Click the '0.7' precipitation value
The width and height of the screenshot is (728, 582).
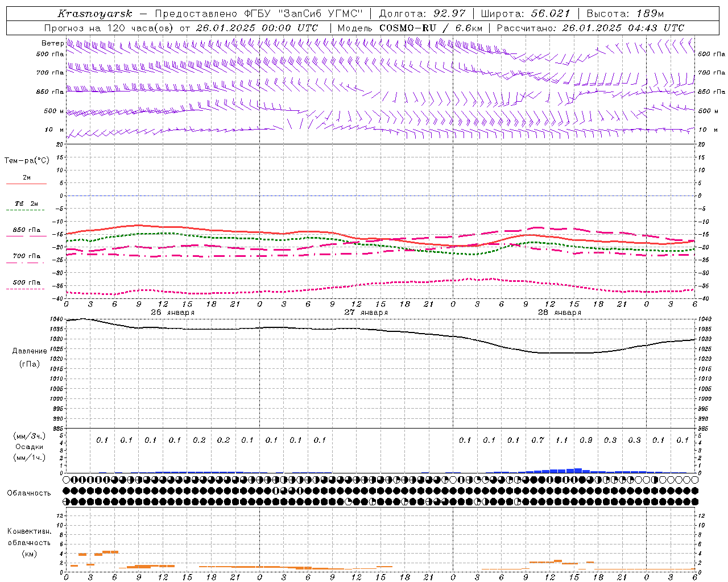(537, 440)
